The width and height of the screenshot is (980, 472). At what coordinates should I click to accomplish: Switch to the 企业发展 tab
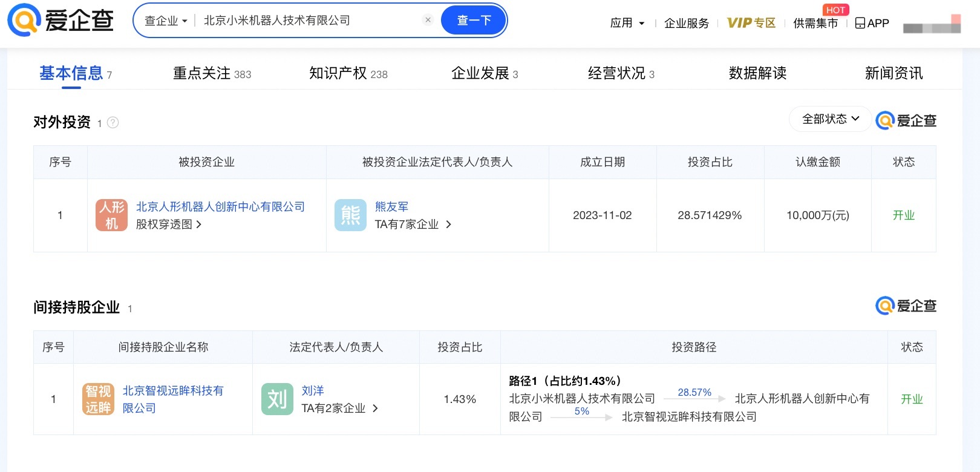pyautogui.click(x=485, y=73)
